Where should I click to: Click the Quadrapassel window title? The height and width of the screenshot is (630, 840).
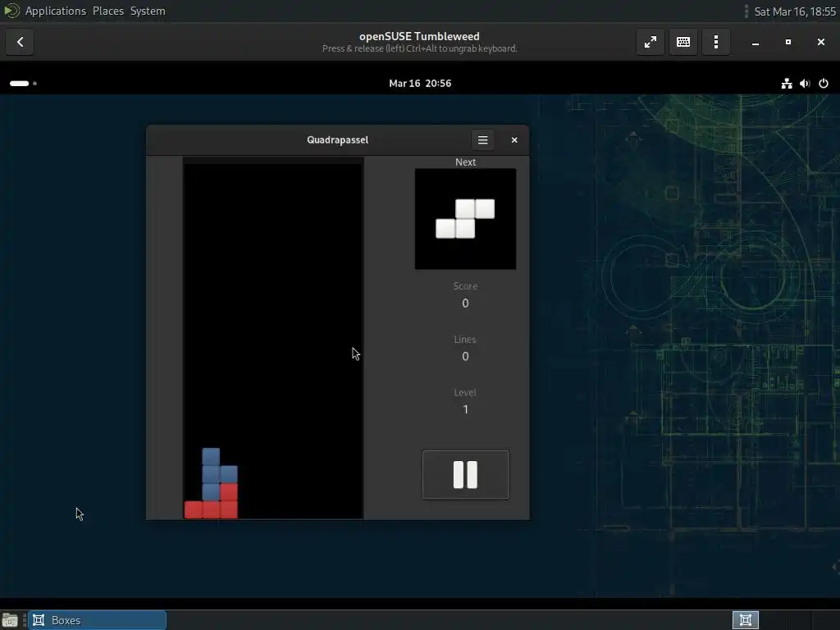(337, 139)
